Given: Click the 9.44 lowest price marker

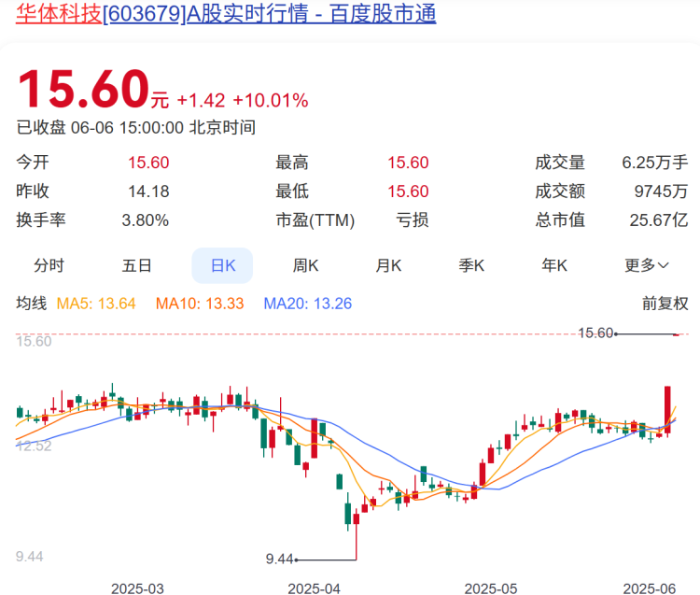Looking at the screenshot, I should (x=279, y=559).
